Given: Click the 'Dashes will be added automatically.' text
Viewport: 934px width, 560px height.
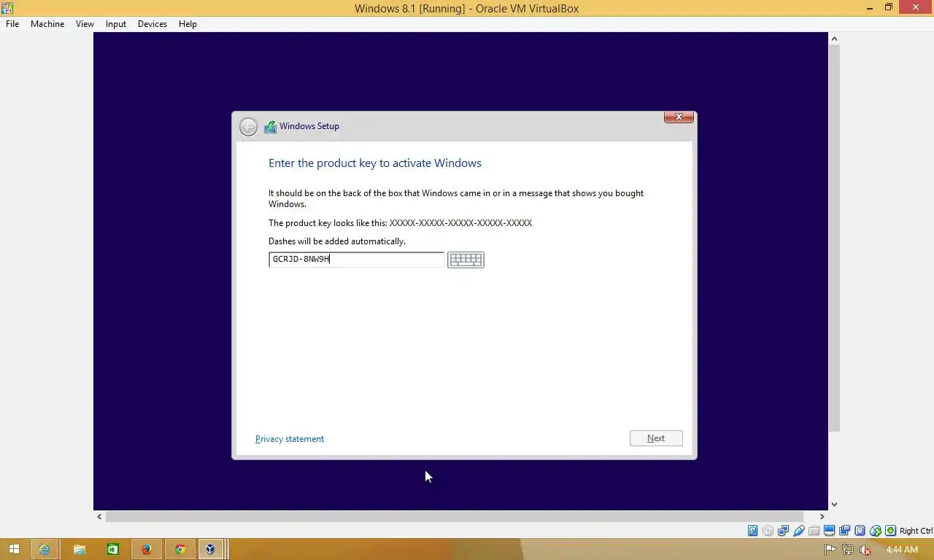Looking at the screenshot, I should [337, 241].
